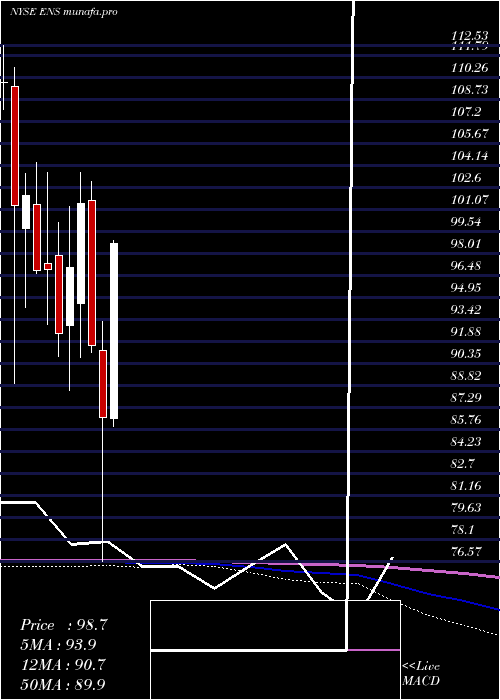Click the tall red first candlestick body
The image size is (500, 700).
pyautogui.click(x=15, y=146)
